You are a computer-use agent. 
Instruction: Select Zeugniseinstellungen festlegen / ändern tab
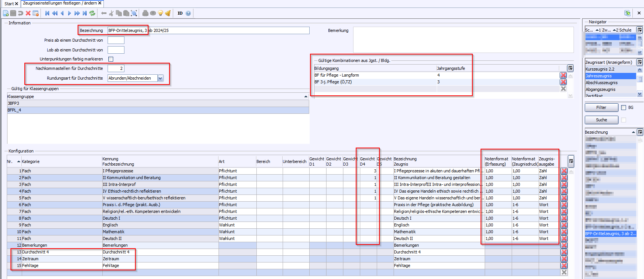click(60, 3)
